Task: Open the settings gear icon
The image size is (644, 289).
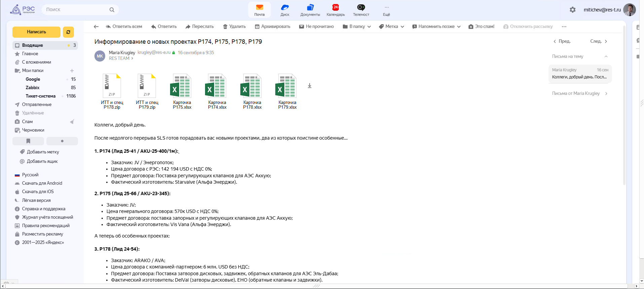Action: [x=572, y=10]
